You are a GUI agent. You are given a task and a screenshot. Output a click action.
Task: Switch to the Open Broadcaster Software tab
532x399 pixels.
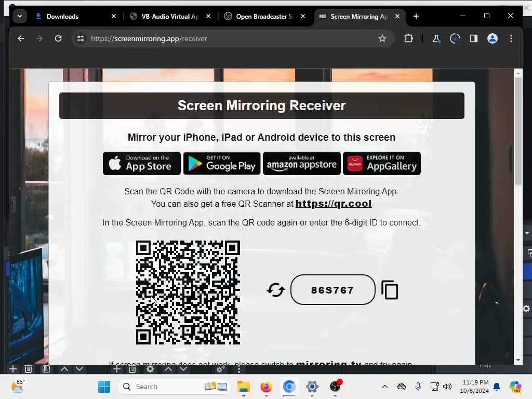[264, 16]
